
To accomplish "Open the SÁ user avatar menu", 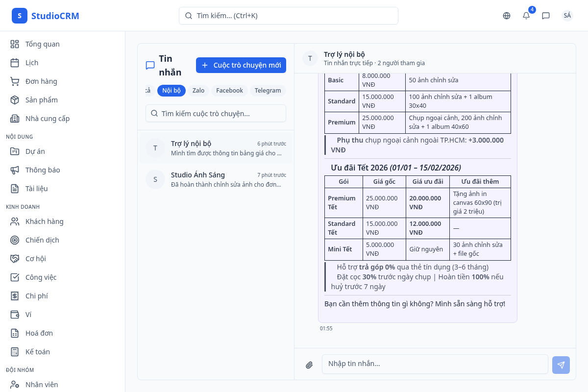I will [x=567, y=16].
